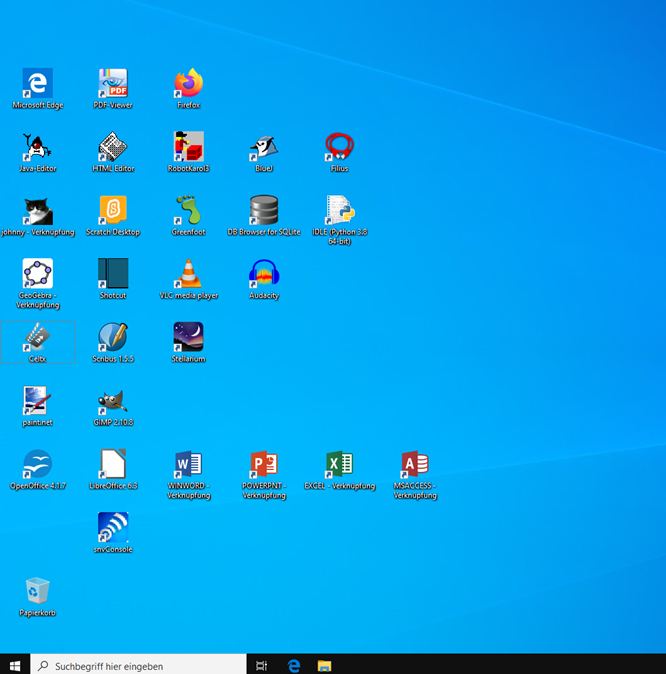Image resolution: width=666 pixels, height=674 pixels.
Task: Select the Papierkorb recycle bin
Action: [x=38, y=591]
